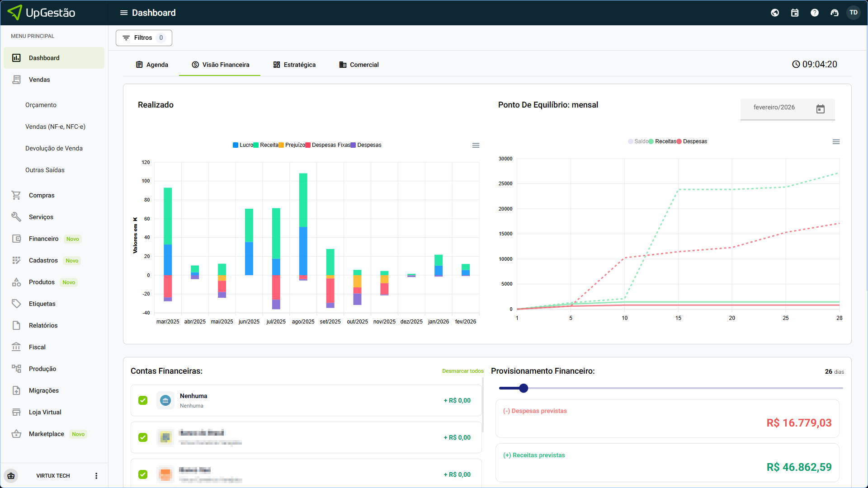This screenshot has width=868, height=488.
Task: Switch to the Comercial tab
Action: tap(359, 65)
